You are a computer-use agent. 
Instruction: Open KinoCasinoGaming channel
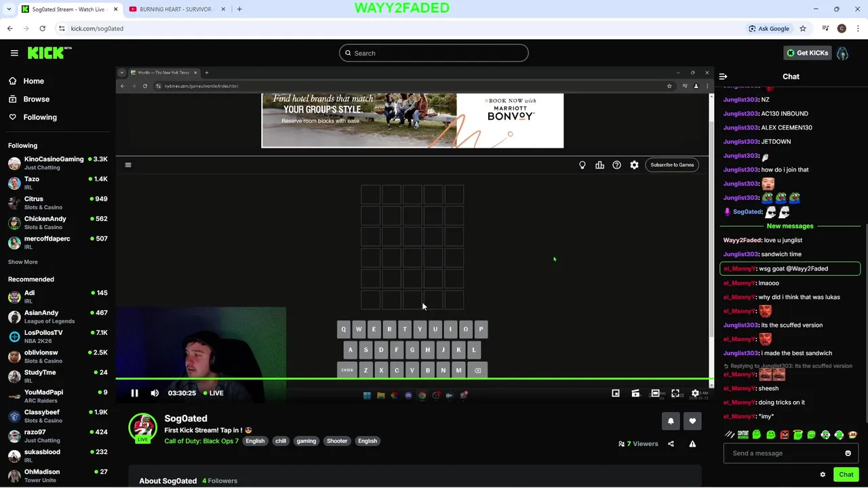[x=58, y=163]
